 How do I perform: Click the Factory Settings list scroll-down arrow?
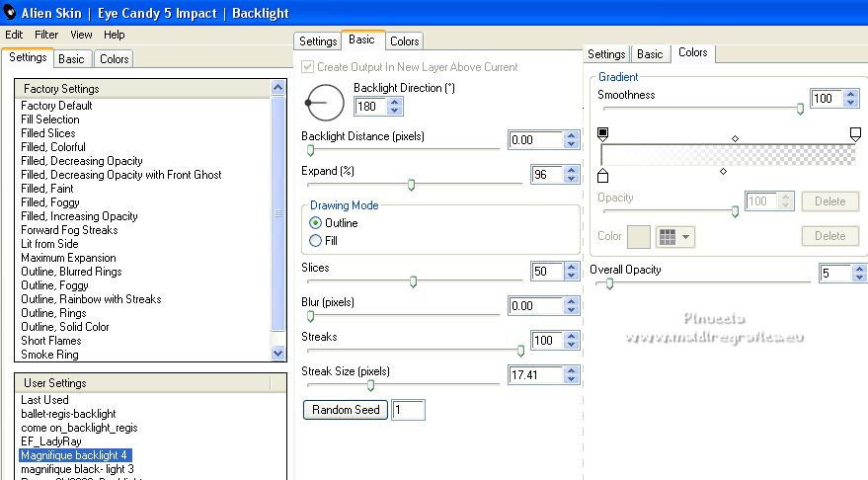tap(277, 353)
